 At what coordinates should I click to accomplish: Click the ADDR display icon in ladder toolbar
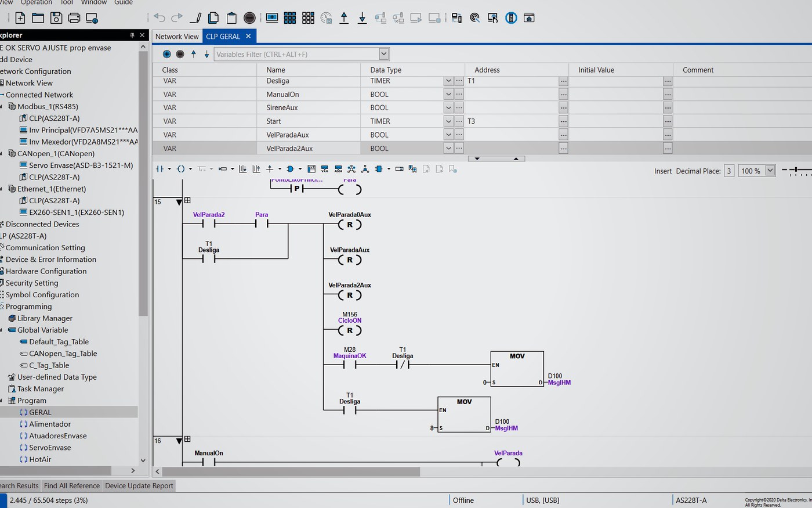pyautogui.click(x=338, y=169)
